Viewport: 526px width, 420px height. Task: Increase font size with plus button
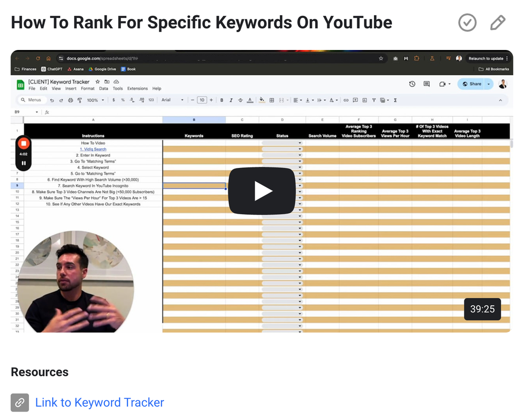coord(211,100)
